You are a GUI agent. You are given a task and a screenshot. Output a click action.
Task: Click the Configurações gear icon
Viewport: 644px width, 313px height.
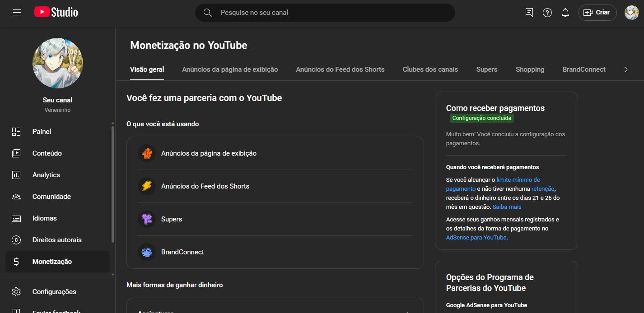(x=16, y=292)
